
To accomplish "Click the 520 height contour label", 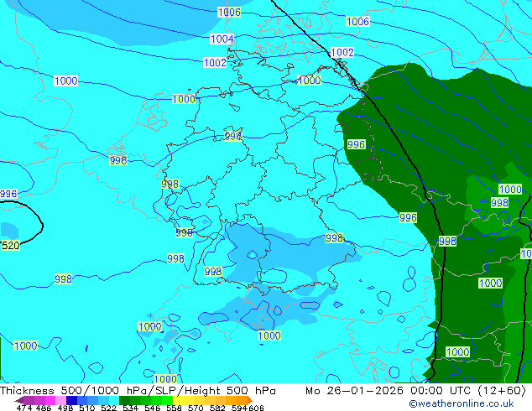I will click(11, 245).
